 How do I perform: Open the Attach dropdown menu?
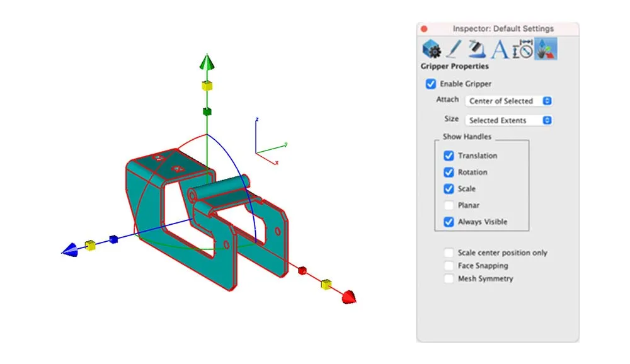click(508, 101)
